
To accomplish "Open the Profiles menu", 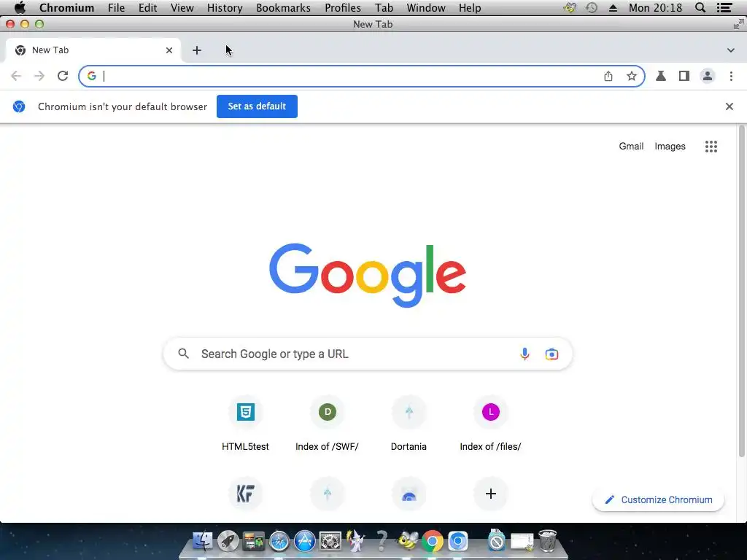I will [343, 8].
